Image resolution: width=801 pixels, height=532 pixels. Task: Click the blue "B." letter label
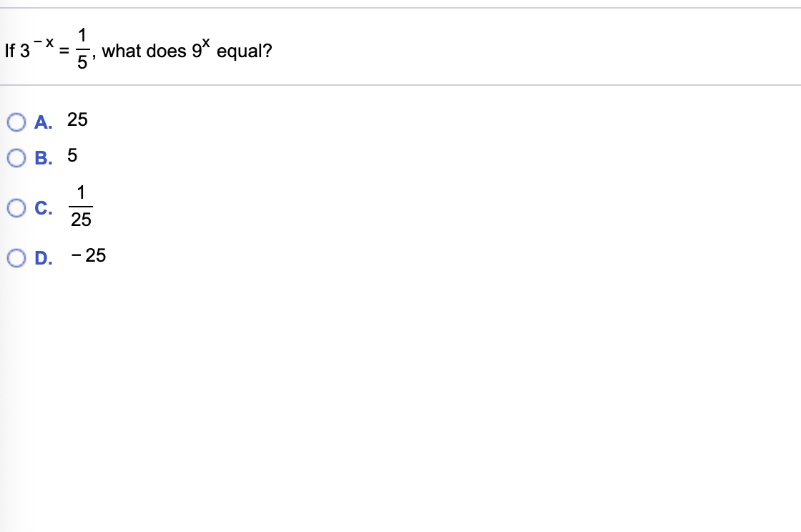click(44, 158)
